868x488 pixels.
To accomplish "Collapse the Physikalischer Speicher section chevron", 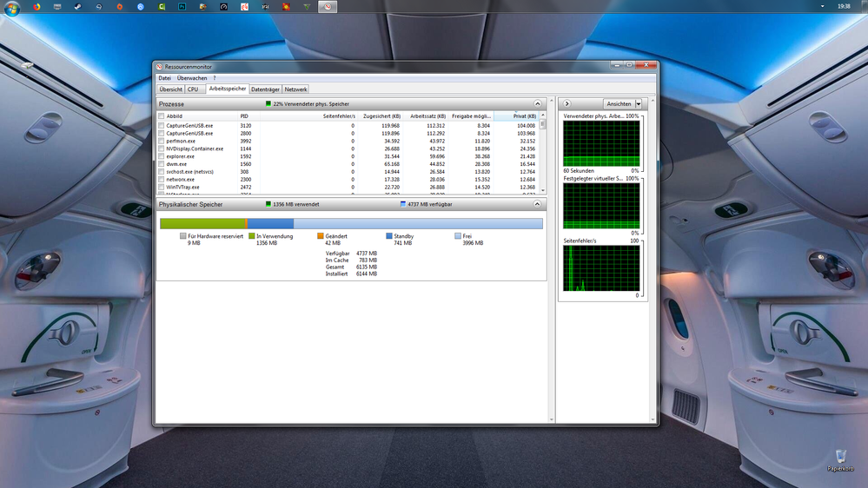I will [x=537, y=204].
